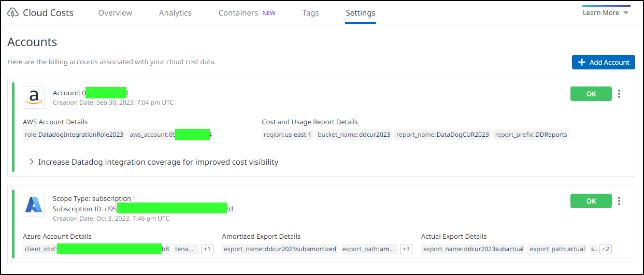This screenshot has height=275, width=644.
Task: Click the Azure Account Details label
Action: point(57,236)
